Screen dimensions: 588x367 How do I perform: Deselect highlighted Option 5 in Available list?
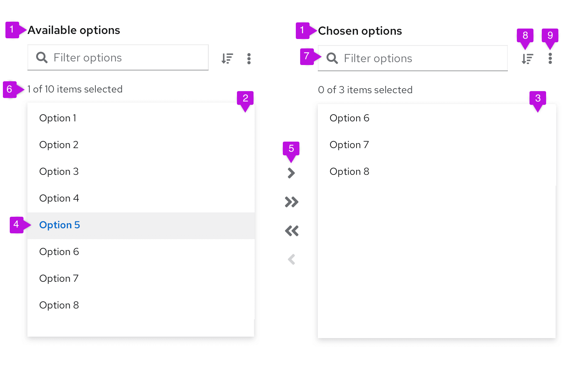pyautogui.click(x=60, y=225)
